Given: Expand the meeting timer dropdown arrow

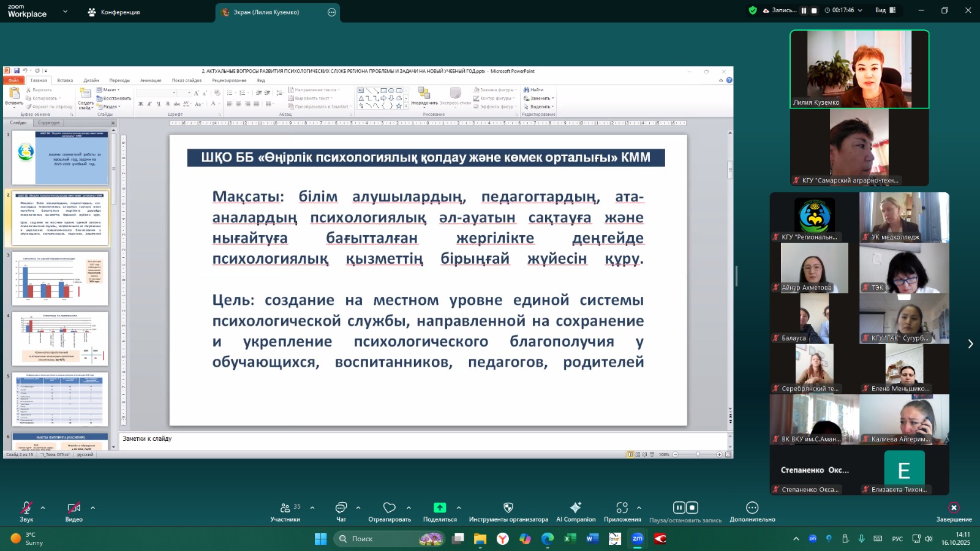Looking at the screenshot, I should tap(860, 10).
